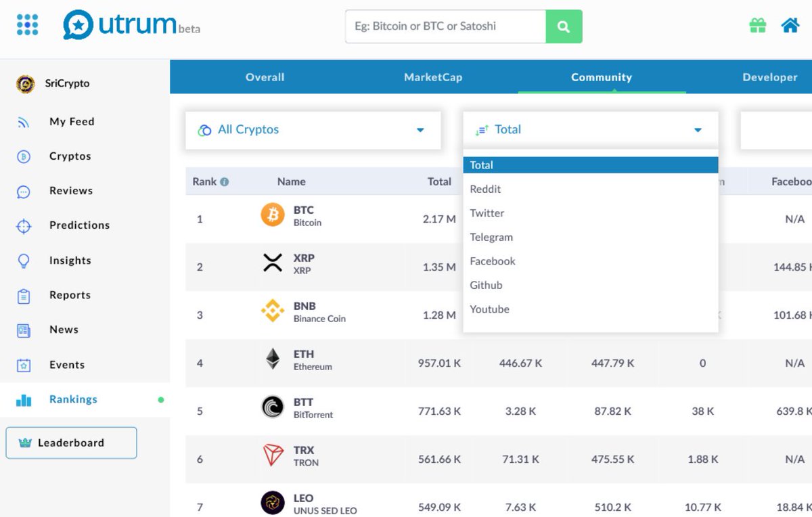Click the home icon top right

click(x=790, y=24)
